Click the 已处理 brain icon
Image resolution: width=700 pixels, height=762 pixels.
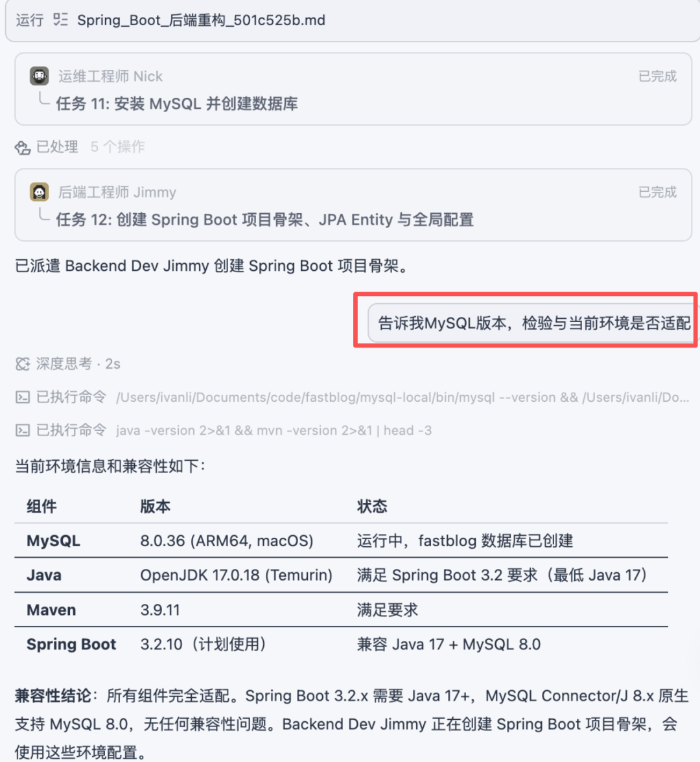point(22,147)
